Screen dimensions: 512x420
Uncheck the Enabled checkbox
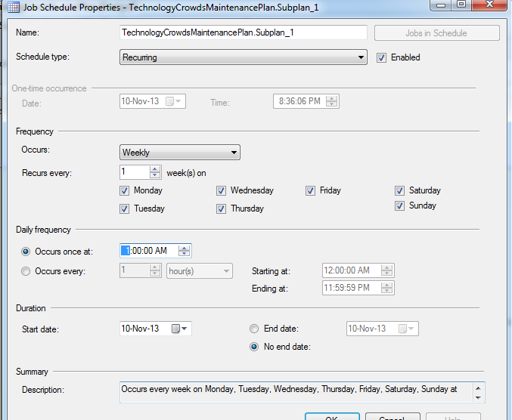(381, 57)
